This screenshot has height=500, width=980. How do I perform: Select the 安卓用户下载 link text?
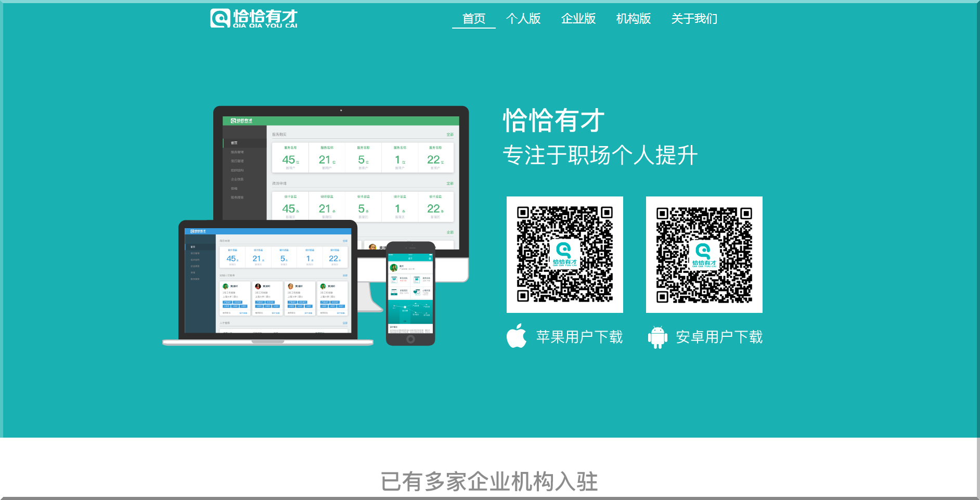tap(719, 337)
